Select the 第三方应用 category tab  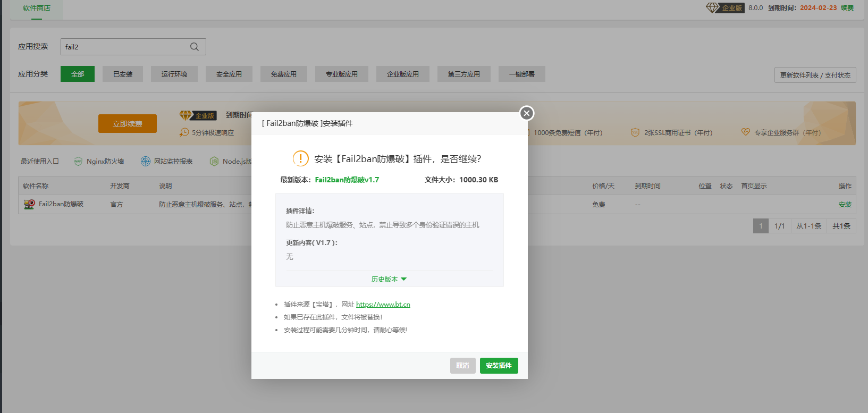[464, 74]
